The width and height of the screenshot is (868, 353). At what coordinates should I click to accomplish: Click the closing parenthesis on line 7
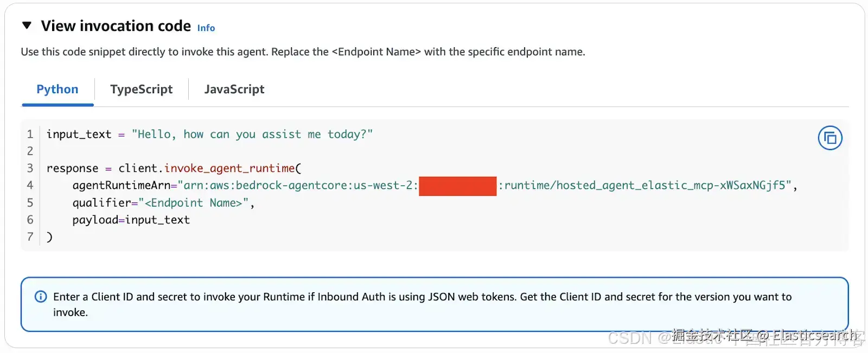coord(49,237)
